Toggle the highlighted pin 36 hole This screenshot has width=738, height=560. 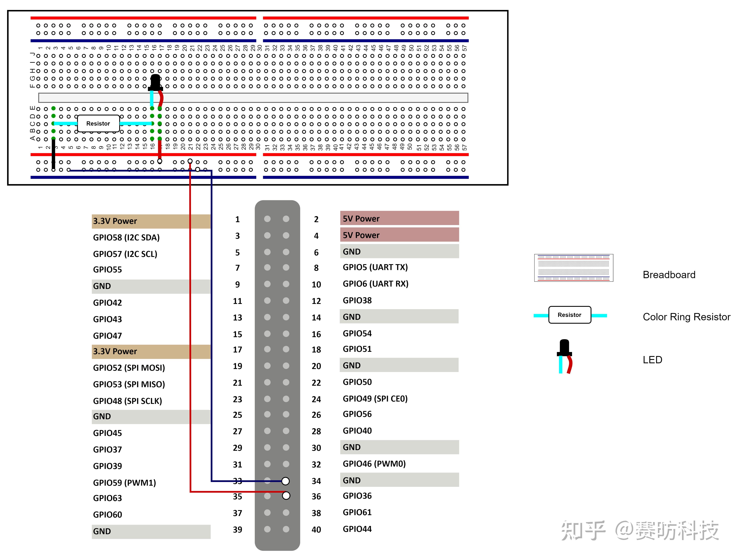(286, 496)
